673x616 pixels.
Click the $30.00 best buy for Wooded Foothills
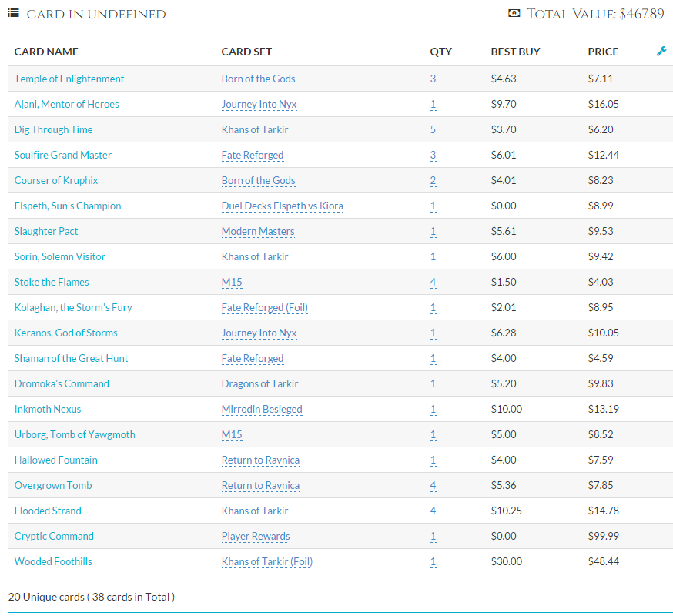tap(507, 561)
